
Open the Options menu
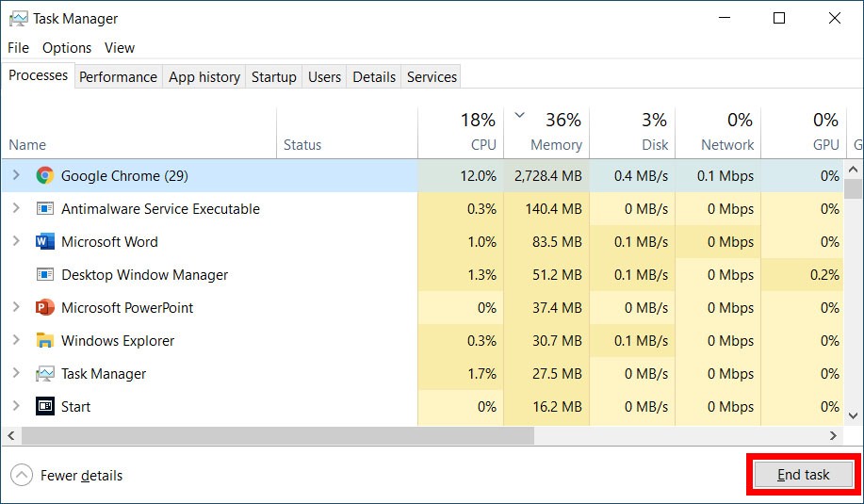[67, 48]
